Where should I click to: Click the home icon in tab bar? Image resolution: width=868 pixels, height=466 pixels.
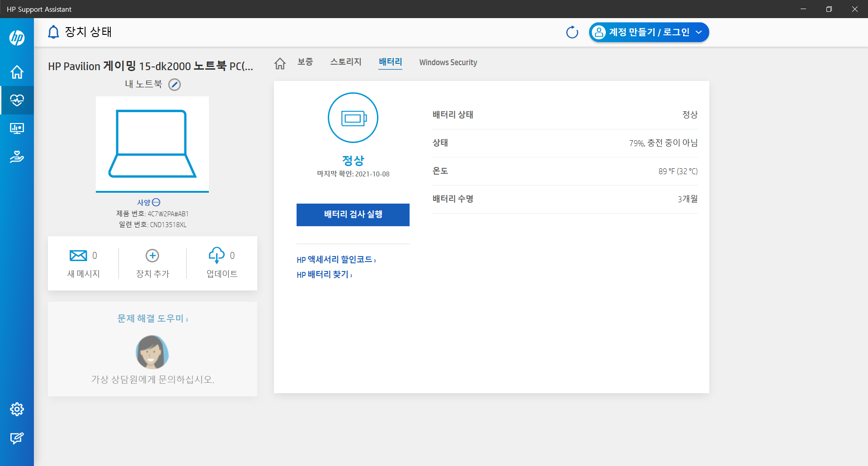click(x=280, y=63)
